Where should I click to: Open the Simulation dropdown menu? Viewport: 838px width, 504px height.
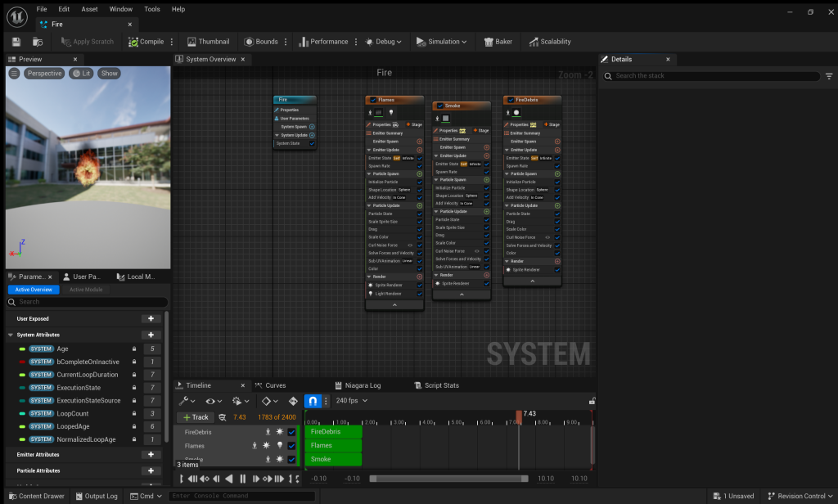[x=441, y=42]
